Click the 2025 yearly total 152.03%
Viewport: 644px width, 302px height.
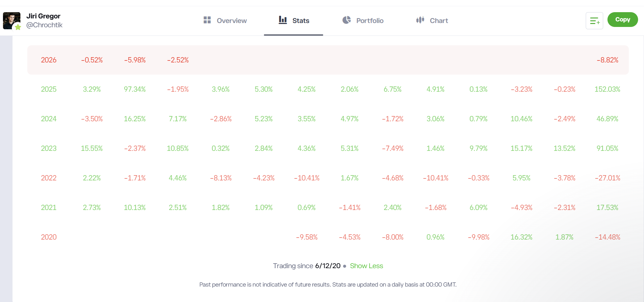coord(607,89)
